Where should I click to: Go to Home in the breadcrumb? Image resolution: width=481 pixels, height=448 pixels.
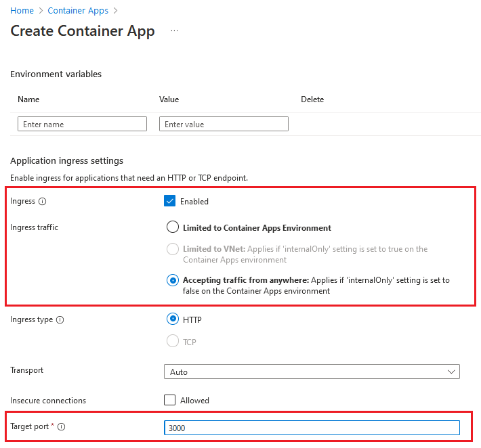pos(22,11)
